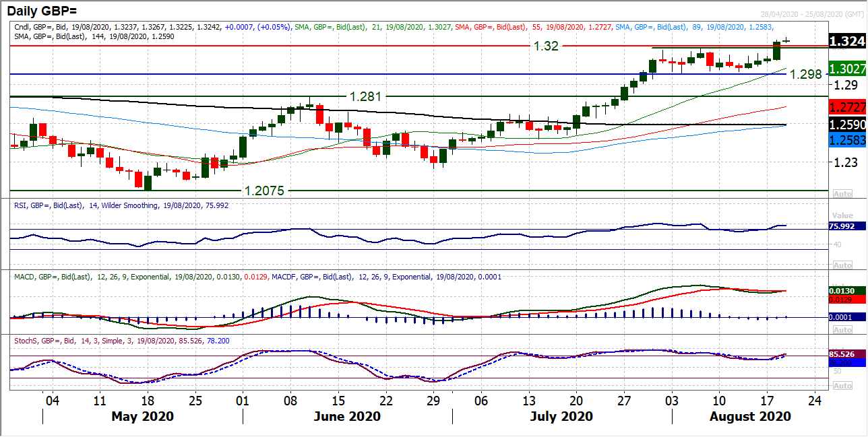The image size is (868, 437).
Task: Select the green 1.3027 SMA price tag
Action: pyautogui.click(x=846, y=69)
